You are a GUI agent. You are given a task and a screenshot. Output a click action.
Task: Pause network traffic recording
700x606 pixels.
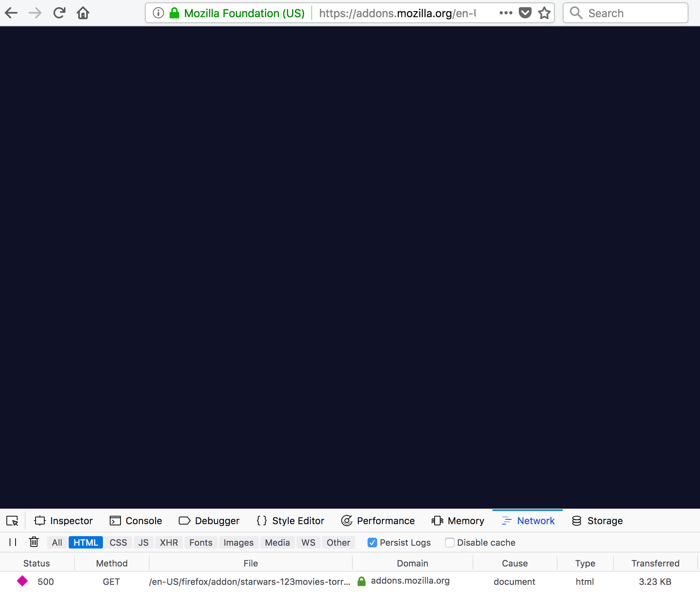click(12, 542)
